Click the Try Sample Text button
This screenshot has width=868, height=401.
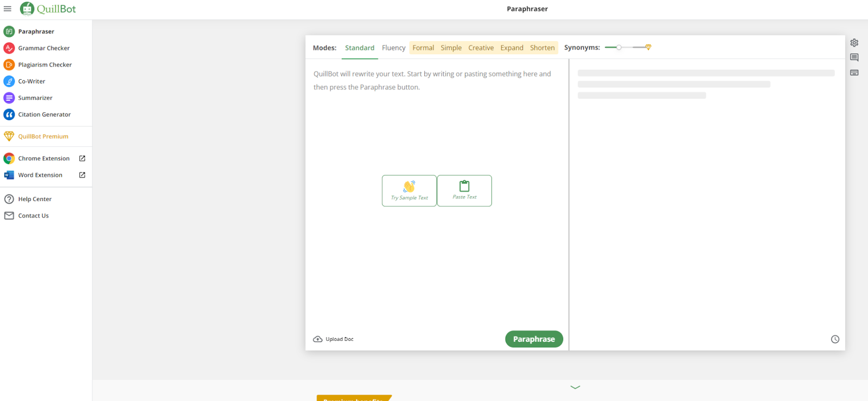[x=410, y=191]
